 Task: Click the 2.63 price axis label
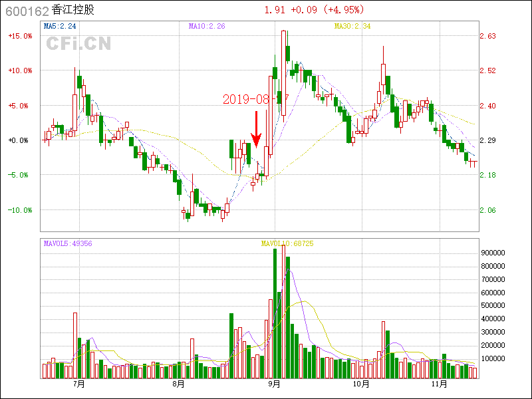tap(488, 36)
